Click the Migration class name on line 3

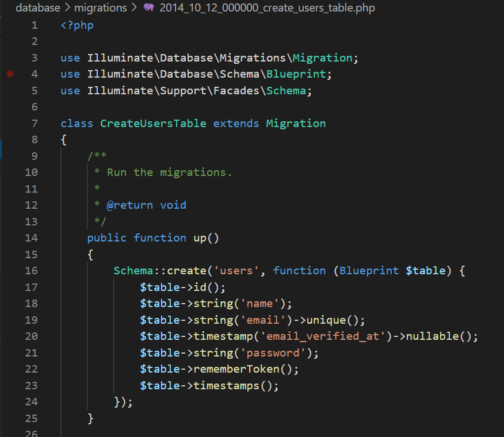[322, 58]
